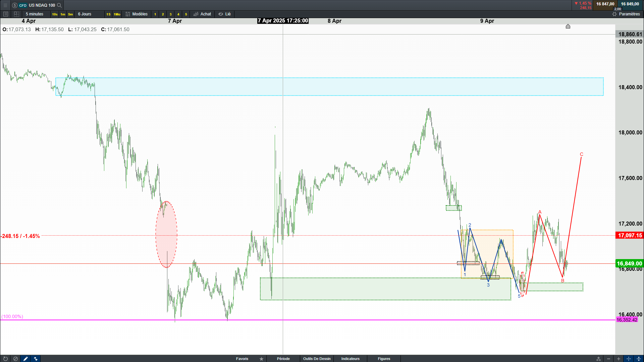
Task: Open the 5 minutes timeframe dropdown
Action: point(35,14)
